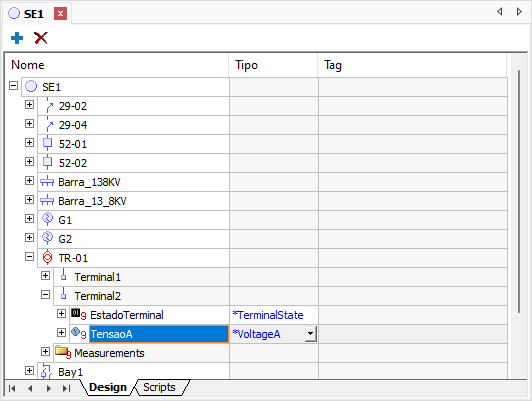
Task: Click the vertical scrollbar thumb
Action: [x=519, y=191]
